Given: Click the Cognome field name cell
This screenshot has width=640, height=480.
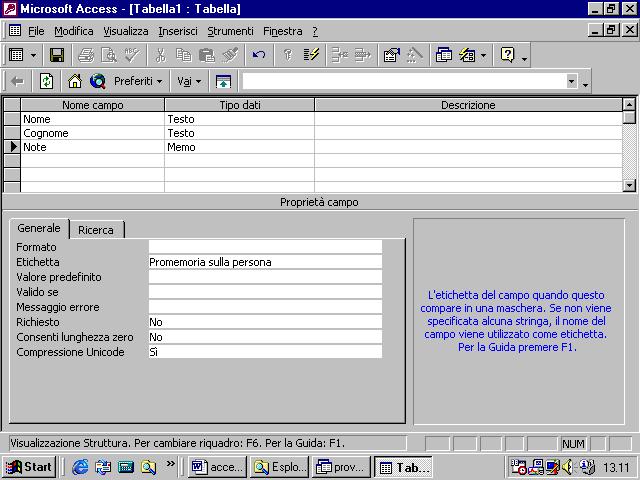Looking at the screenshot, I should (93, 133).
